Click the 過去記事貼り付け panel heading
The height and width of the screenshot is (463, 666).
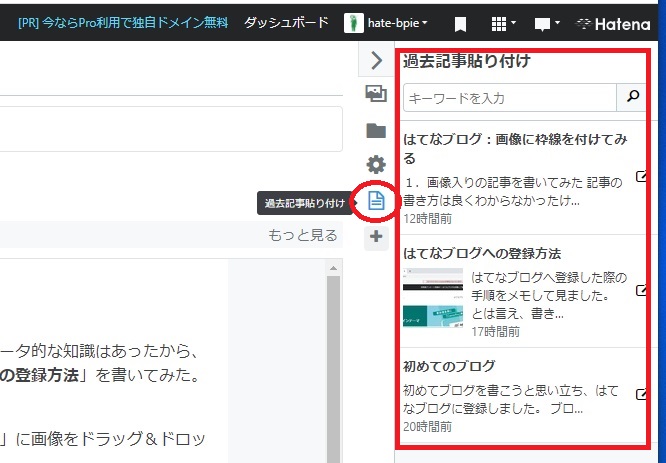pyautogui.click(x=467, y=61)
